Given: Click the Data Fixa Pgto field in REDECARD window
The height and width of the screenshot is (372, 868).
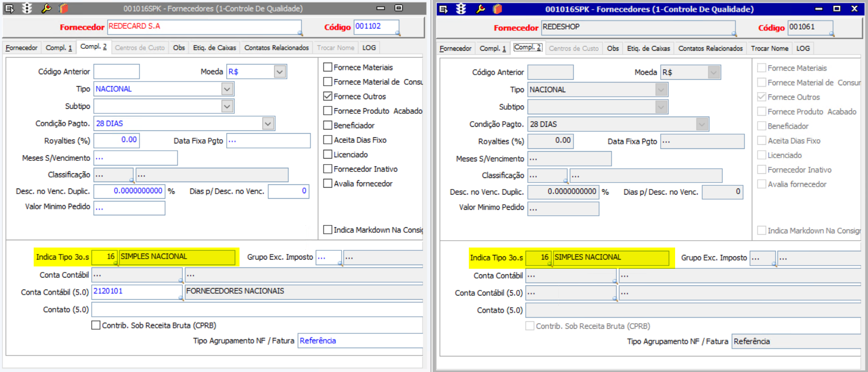Looking at the screenshot, I should 268,141.
